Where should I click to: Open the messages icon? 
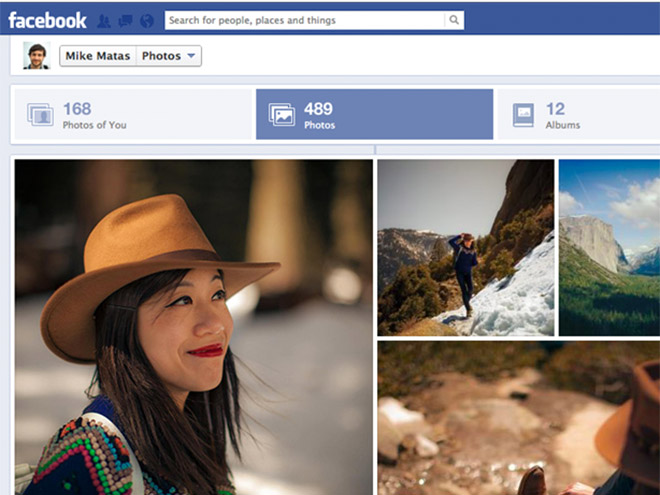[x=125, y=20]
